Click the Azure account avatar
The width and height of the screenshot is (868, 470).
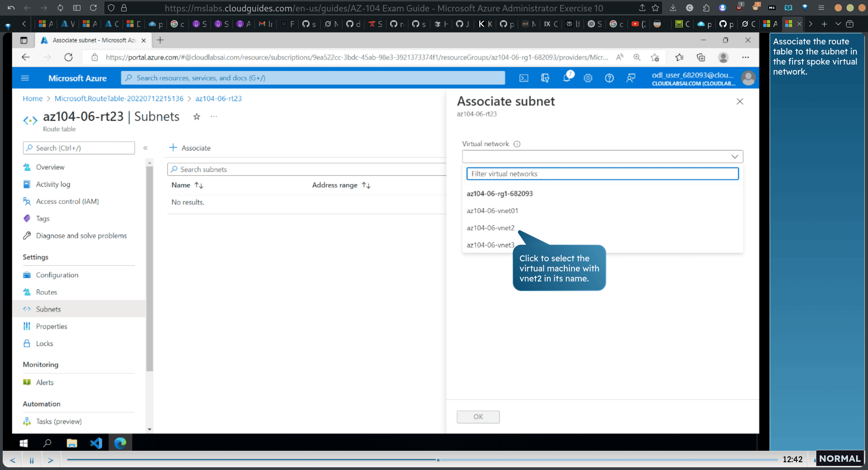tap(748, 78)
